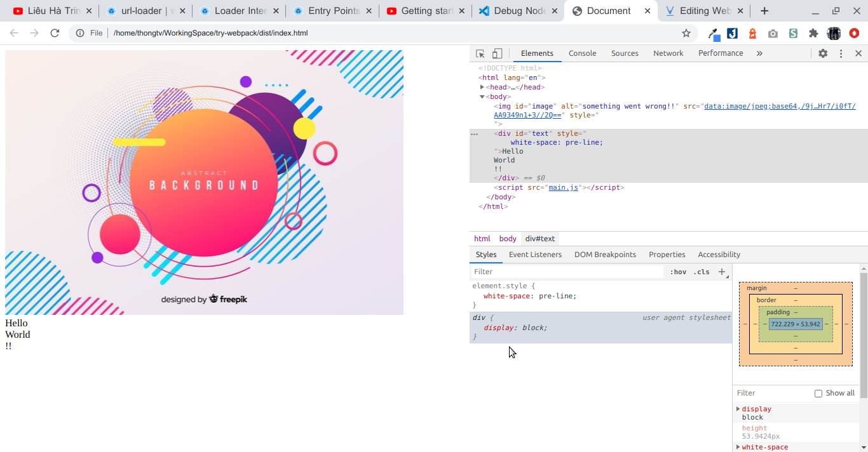Bookmark this page with the star icon

(686, 33)
